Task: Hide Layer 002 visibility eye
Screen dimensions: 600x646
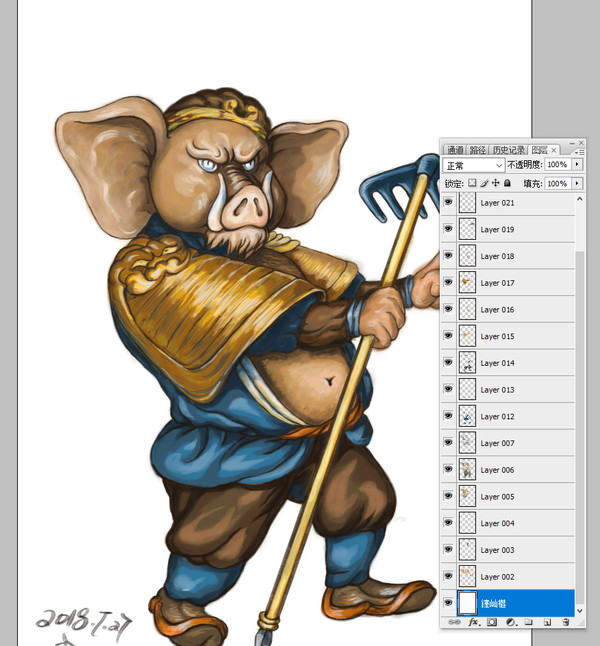Action: (448, 576)
